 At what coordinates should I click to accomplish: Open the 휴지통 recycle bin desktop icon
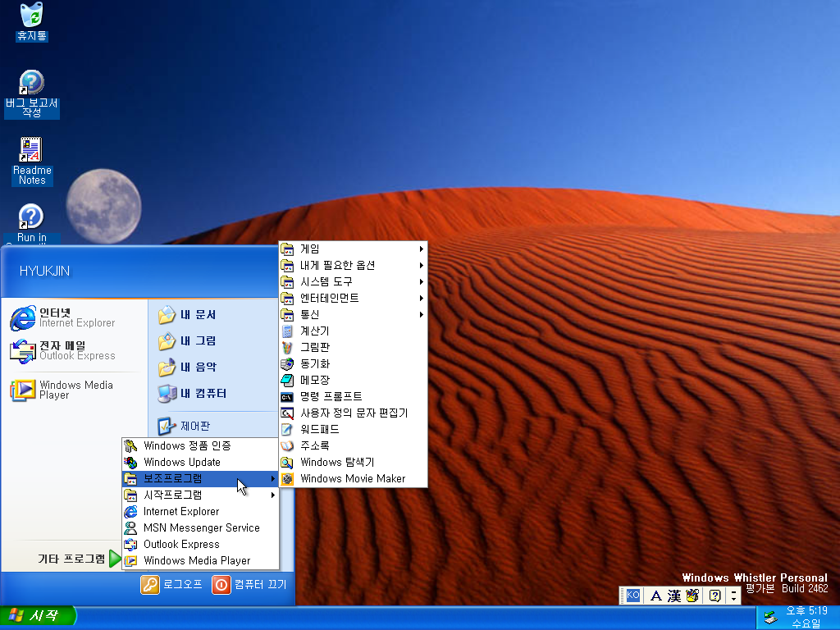[32, 21]
